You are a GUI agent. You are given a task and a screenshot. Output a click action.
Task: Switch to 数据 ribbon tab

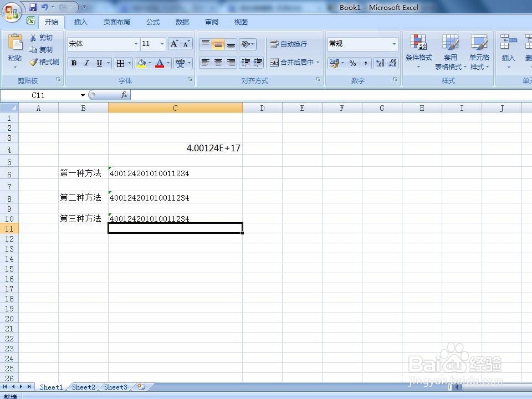coord(182,22)
